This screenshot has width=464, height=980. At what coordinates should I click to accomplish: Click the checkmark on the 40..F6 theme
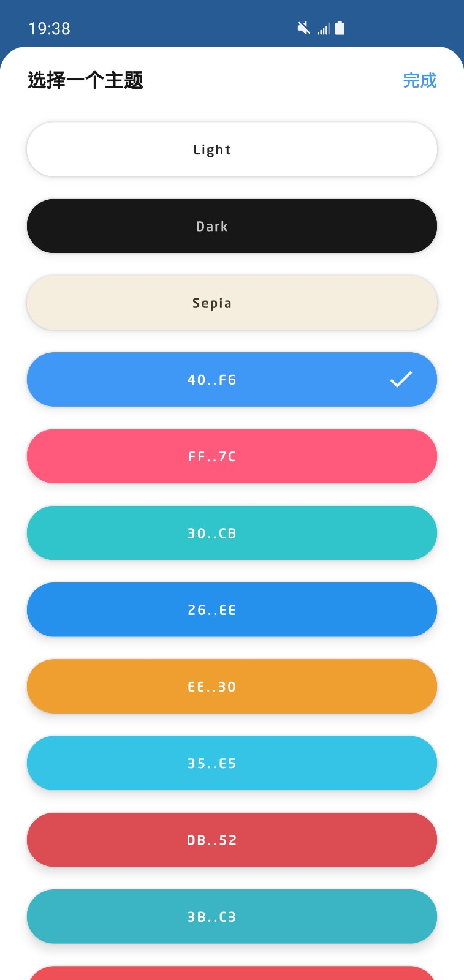(401, 380)
